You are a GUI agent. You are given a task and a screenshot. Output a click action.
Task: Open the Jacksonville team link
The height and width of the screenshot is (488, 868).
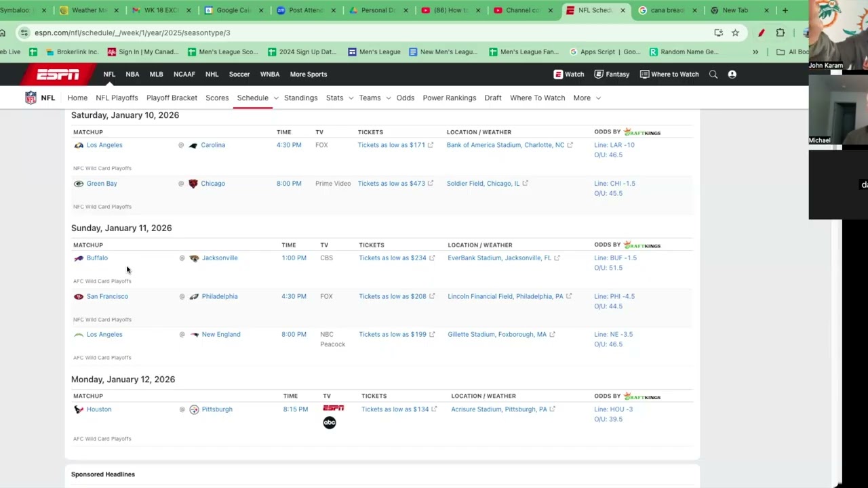tap(220, 258)
